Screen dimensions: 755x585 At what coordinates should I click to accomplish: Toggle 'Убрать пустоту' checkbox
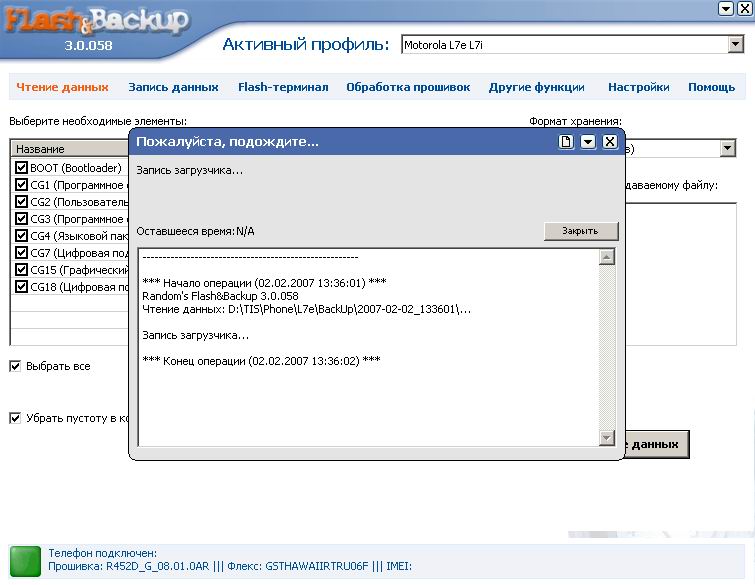[15, 418]
